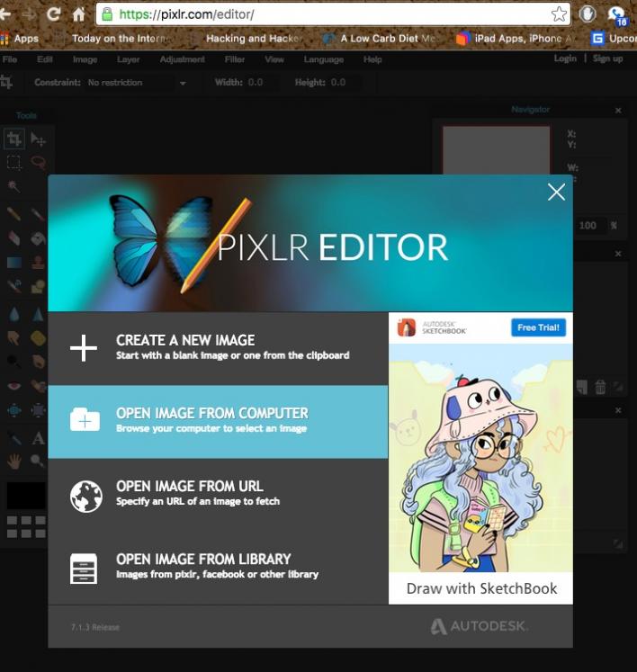Viewport: 637px width, 672px height.
Task: Open the Layer menu
Action: click(128, 59)
